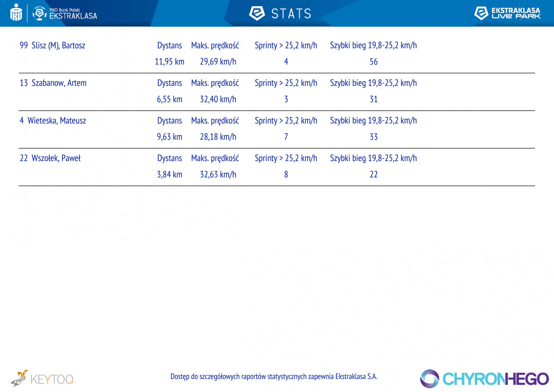Click fast run value 56
This screenshot has height=392, width=554.
point(374,62)
